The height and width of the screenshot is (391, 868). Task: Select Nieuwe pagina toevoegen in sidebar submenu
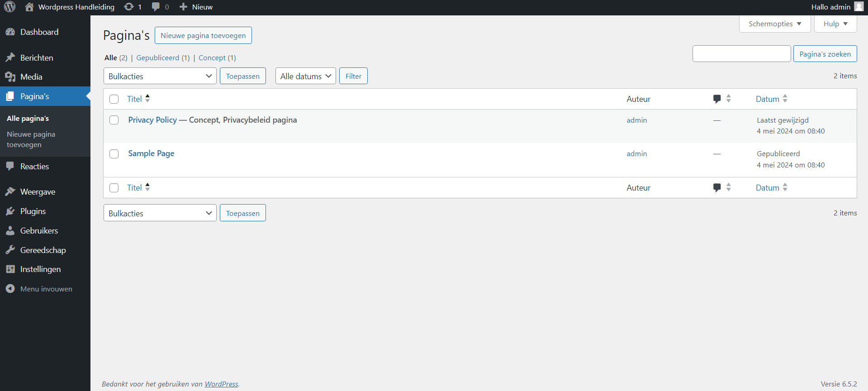click(x=31, y=139)
